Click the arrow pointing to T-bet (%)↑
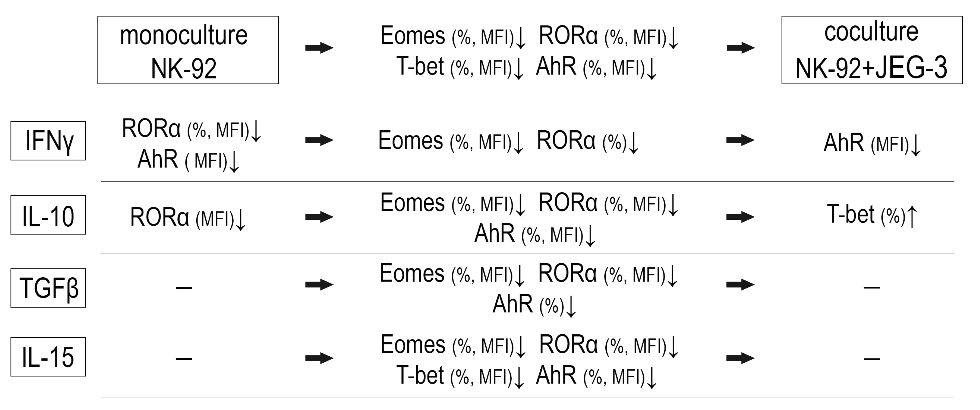 pyautogui.click(x=740, y=217)
